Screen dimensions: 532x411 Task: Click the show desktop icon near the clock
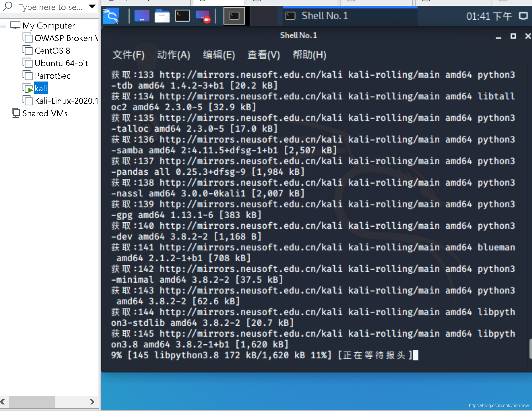click(524, 16)
